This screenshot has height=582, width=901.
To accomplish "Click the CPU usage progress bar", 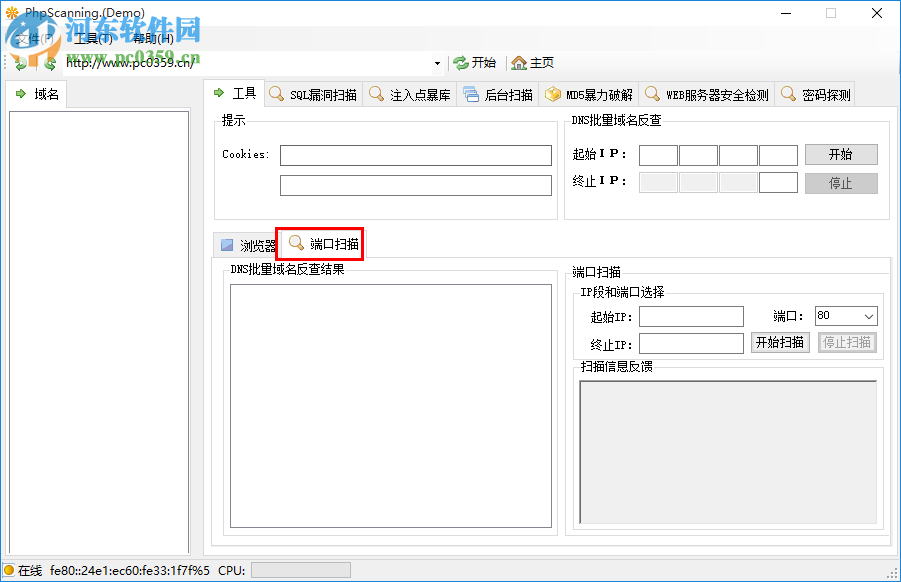I will coord(300,570).
